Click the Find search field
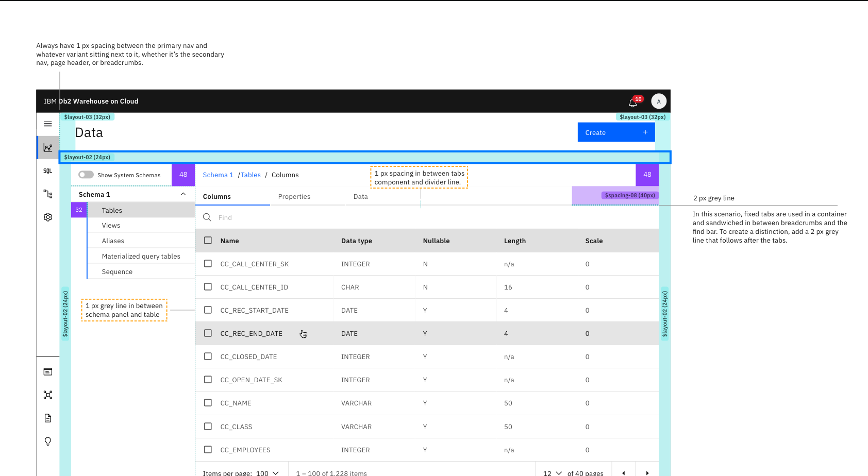Viewport: 868px width, 476px height. (x=427, y=217)
